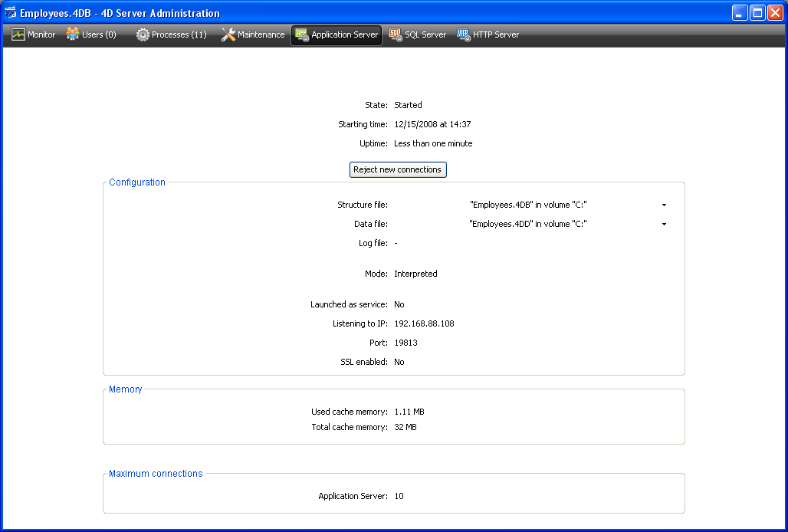The width and height of the screenshot is (788, 532).
Task: Click the listening IP address 192.168.88.108
Action: pyautogui.click(x=424, y=323)
